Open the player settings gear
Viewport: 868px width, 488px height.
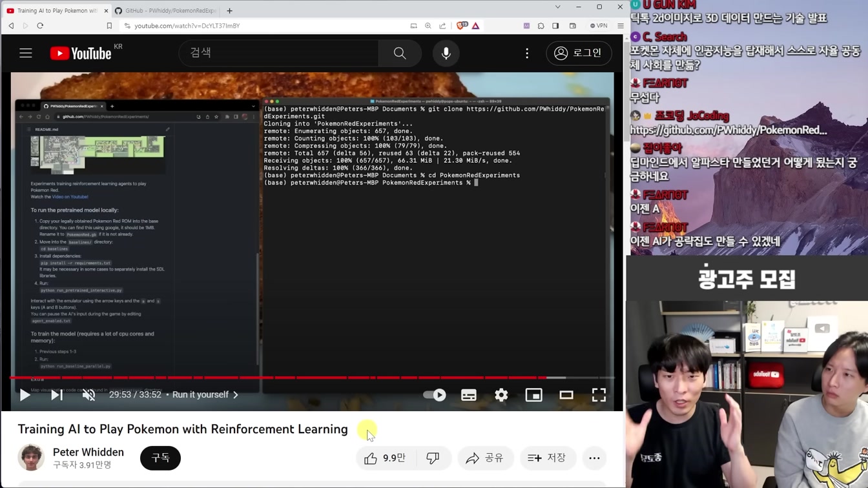coord(501,394)
